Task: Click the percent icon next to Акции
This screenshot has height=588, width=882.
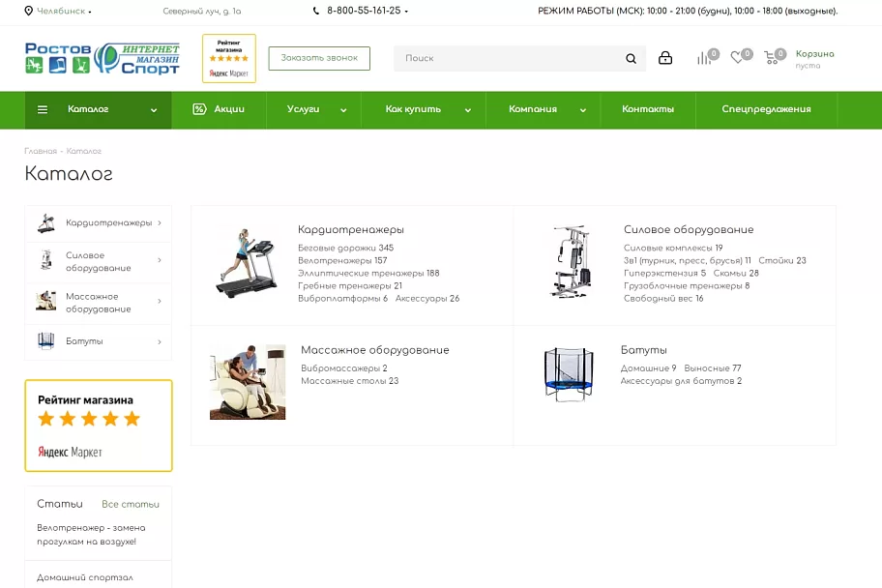Action: click(199, 109)
